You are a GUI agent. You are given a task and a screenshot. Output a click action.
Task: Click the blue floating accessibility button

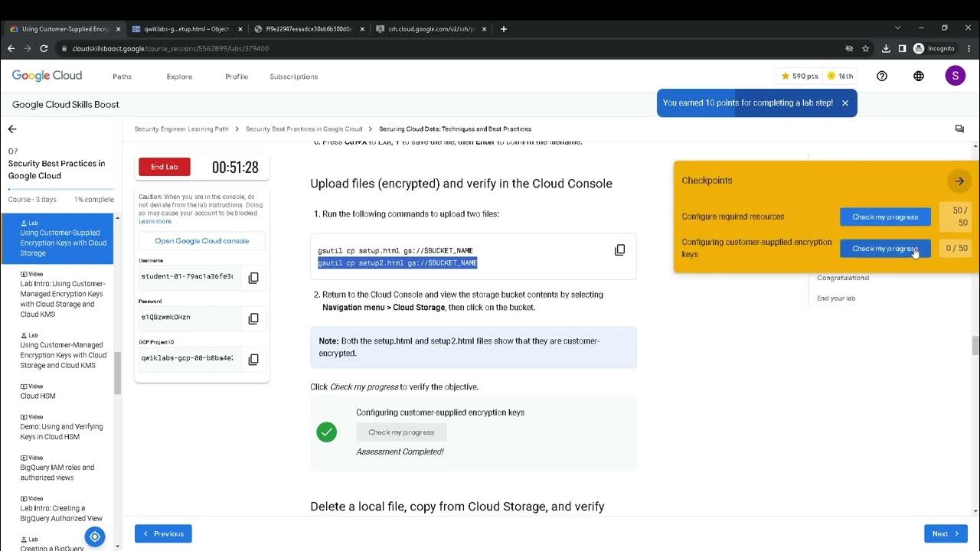tap(95, 536)
